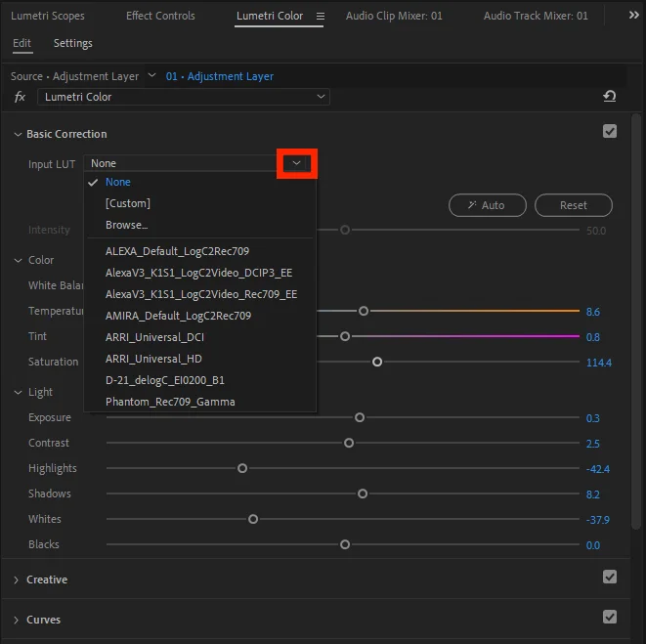Image resolution: width=646 pixels, height=644 pixels.
Task: Click the Auto correction button
Action: click(x=488, y=205)
